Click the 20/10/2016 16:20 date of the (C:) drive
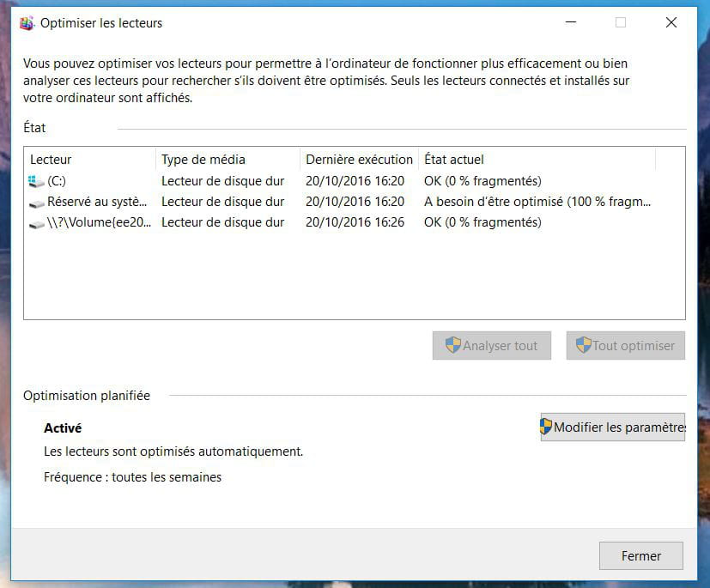 pos(355,181)
